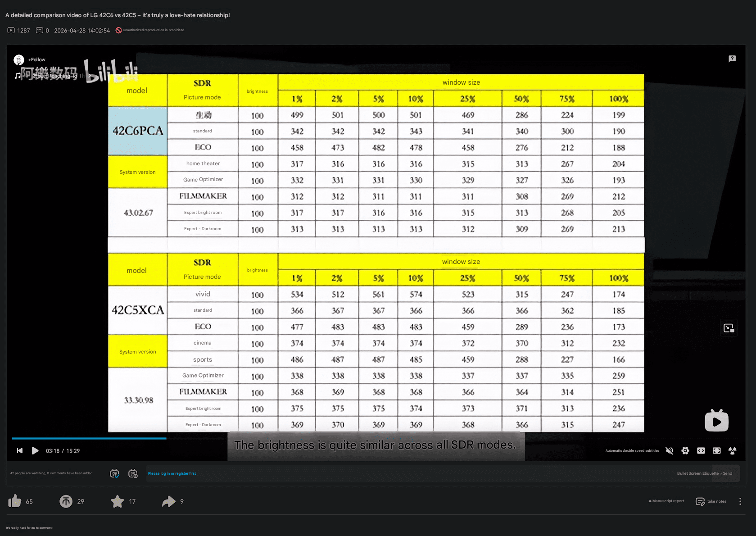This screenshot has height=536, width=756.
Task: Click the 43.02.67 system version cell
Action: pos(138,213)
